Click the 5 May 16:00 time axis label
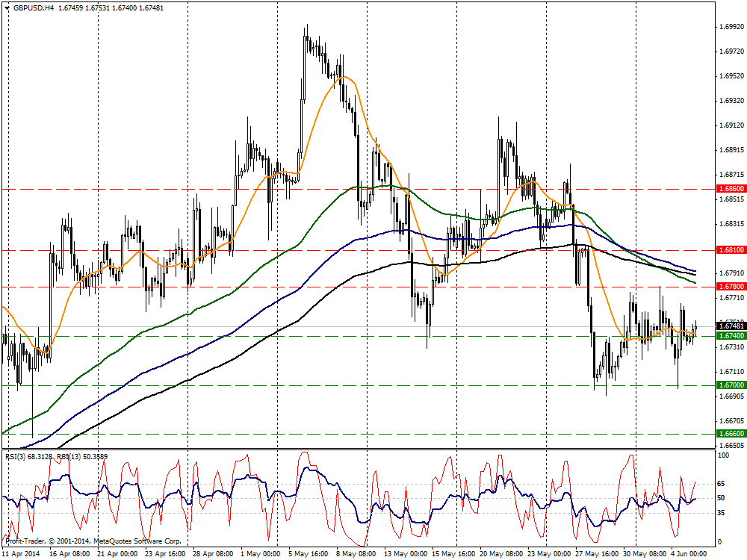Screen dimensions: 747x560 tap(308, 554)
